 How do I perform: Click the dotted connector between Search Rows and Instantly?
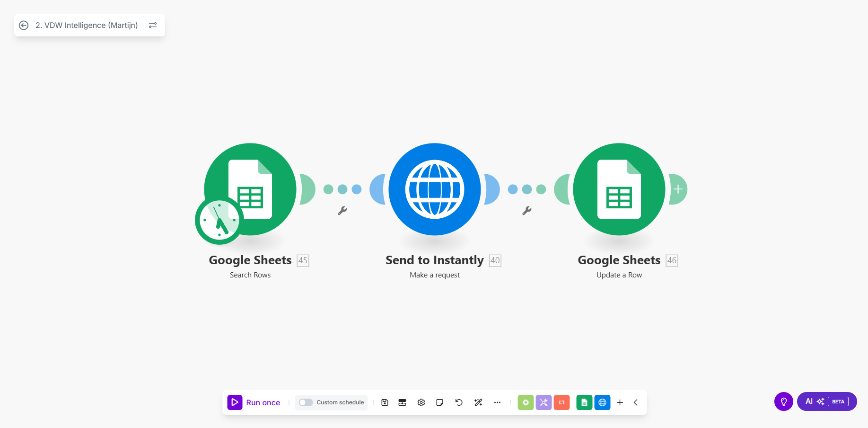click(x=342, y=189)
